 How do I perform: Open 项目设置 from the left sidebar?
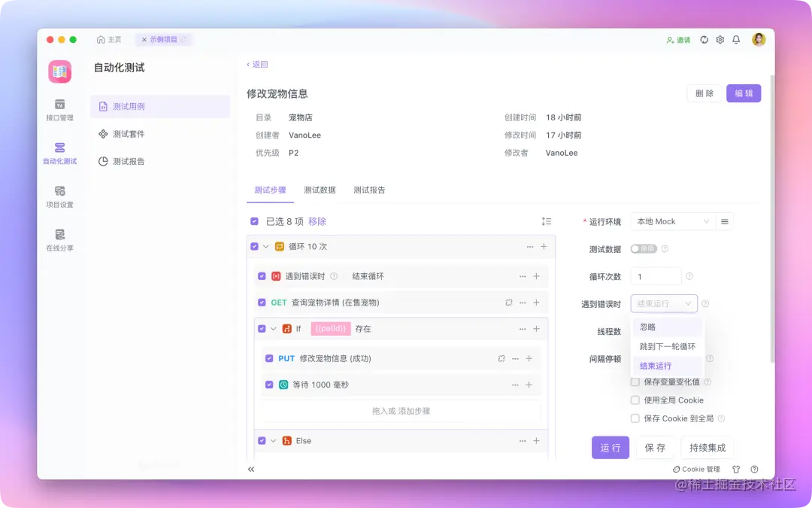tap(60, 196)
